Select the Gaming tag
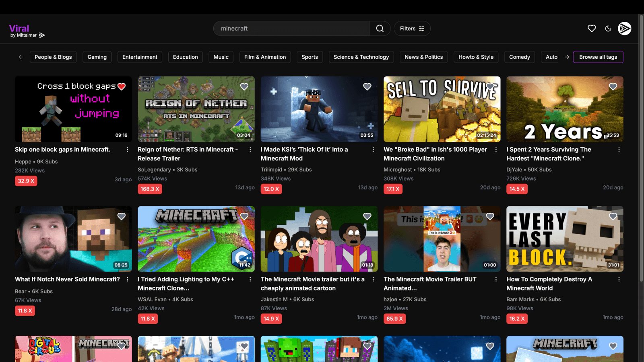This screenshot has height=362, width=644. click(x=97, y=57)
